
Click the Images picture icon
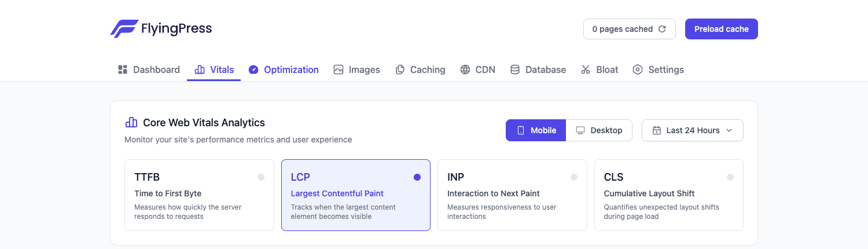pos(339,69)
